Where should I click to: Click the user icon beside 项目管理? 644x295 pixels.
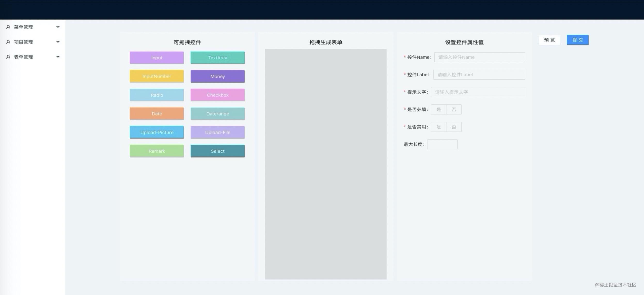tap(8, 42)
